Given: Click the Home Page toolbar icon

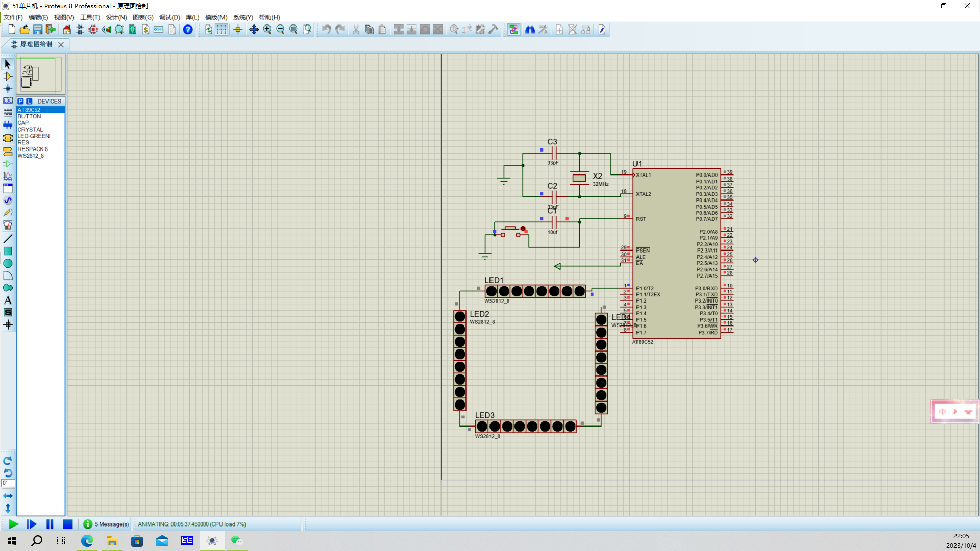Looking at the screenshot, I should coord(67,30).
